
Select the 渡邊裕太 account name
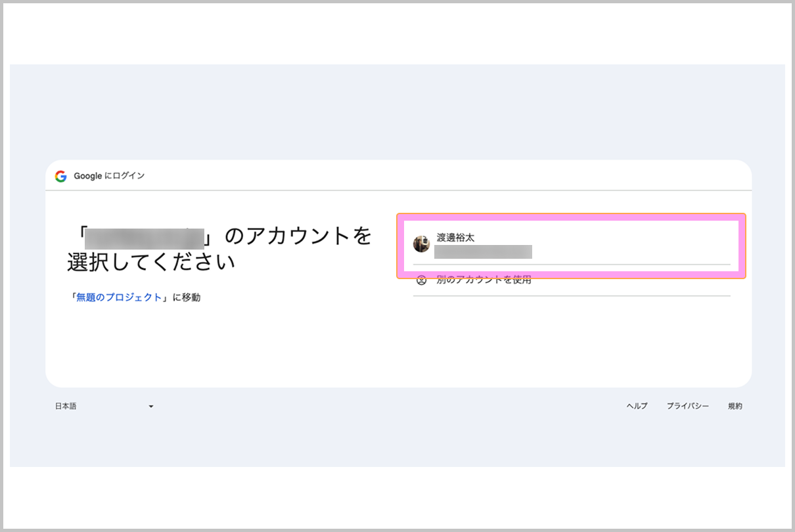point(455,238)
